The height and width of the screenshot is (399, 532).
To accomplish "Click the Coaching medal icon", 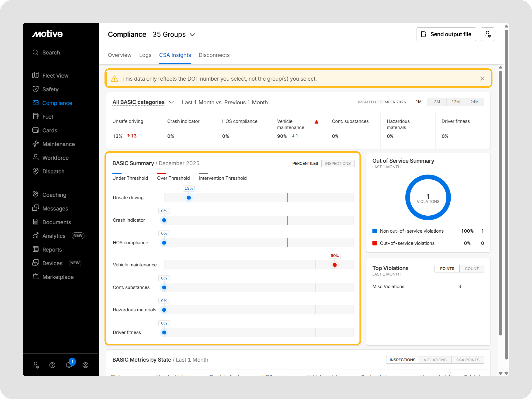I will tap(36, 195).
